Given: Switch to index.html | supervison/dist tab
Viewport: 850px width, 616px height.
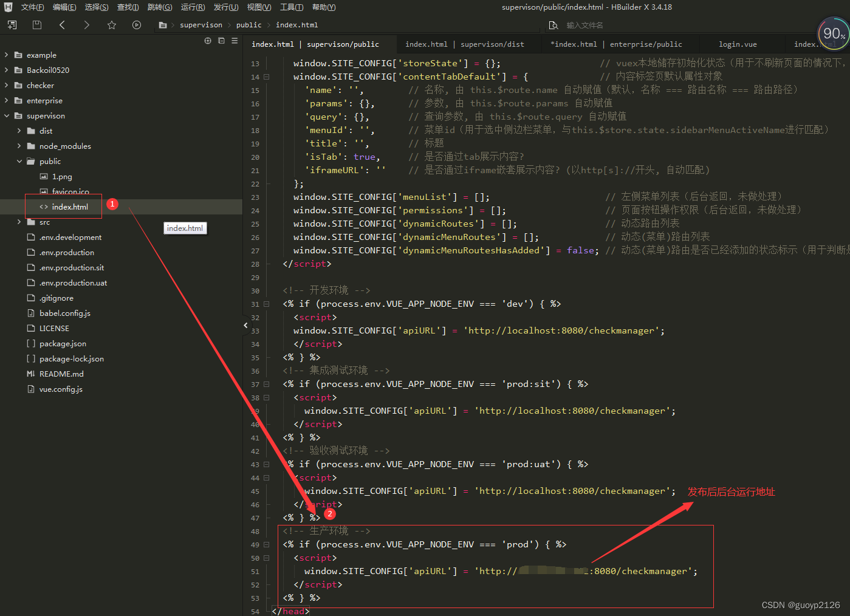Looking at the screenshot, I should point(465,44).
